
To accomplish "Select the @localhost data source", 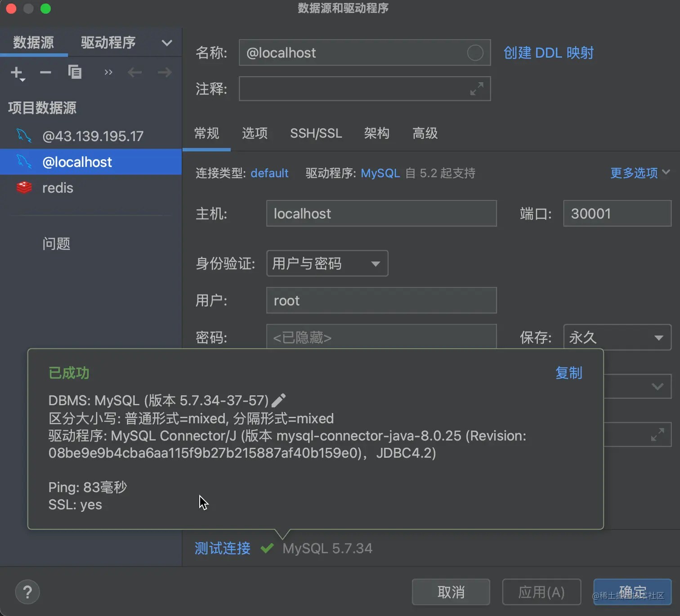I will (91, 162).
